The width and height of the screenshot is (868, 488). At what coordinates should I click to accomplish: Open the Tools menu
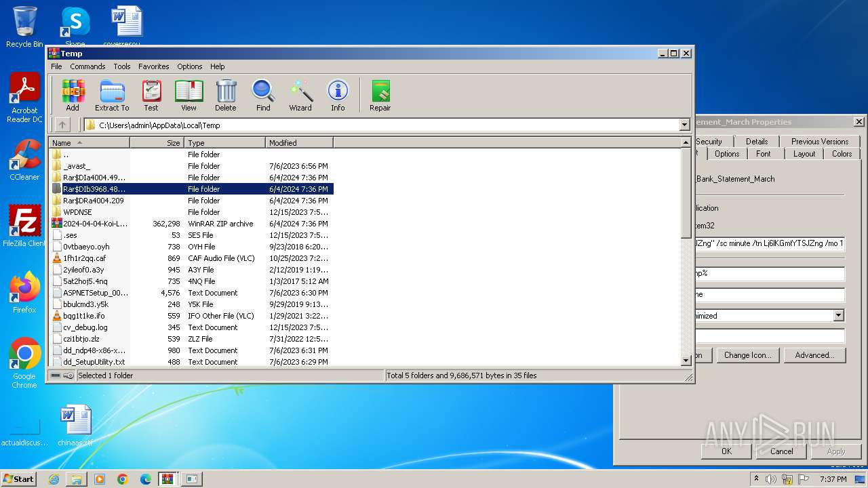122,66
